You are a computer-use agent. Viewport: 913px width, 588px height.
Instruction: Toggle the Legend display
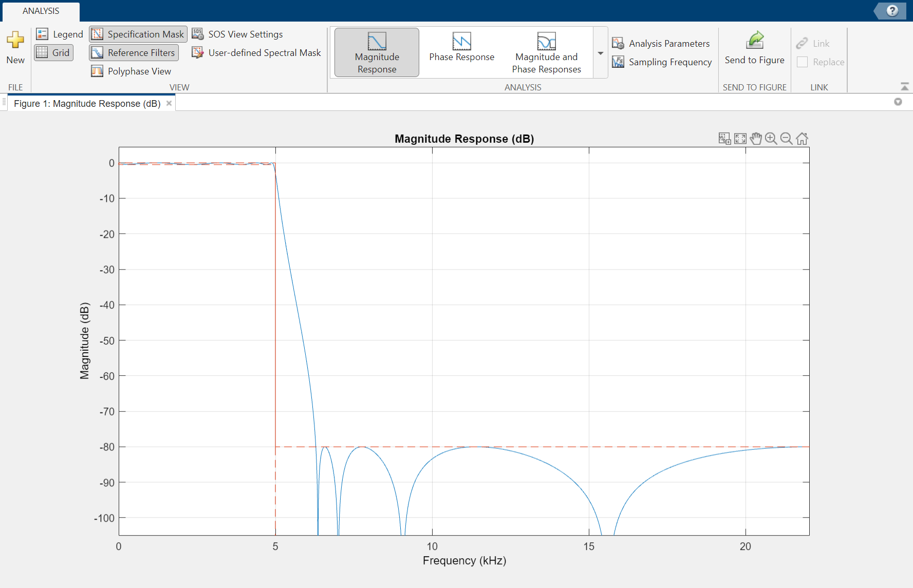click(x=60, y=34)
